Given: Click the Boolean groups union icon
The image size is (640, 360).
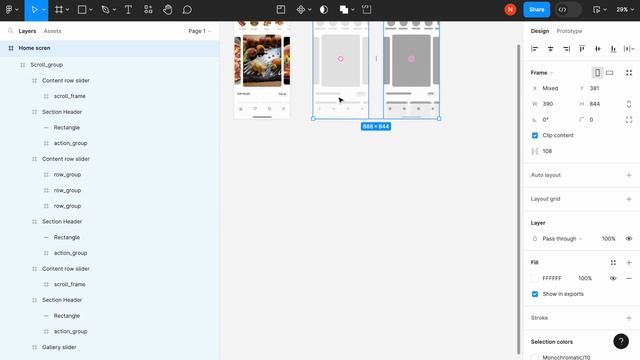Looking at the screenshot, I should (x=344, y=10).
